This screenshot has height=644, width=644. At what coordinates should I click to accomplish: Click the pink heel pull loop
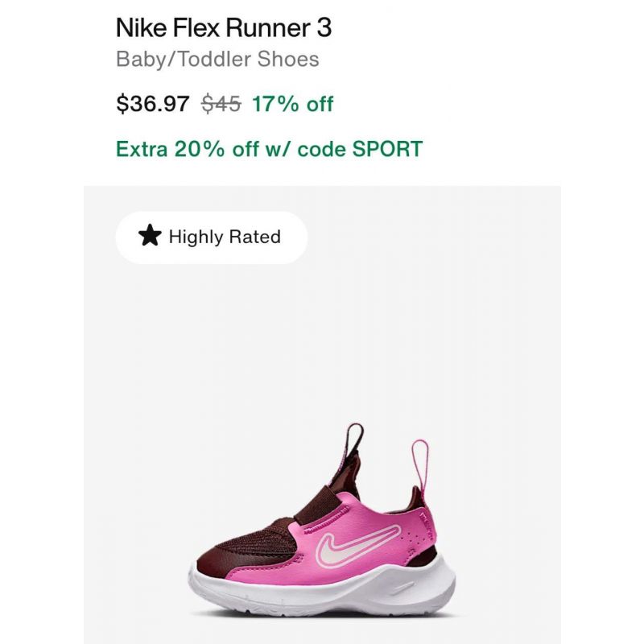pos(420,464)
